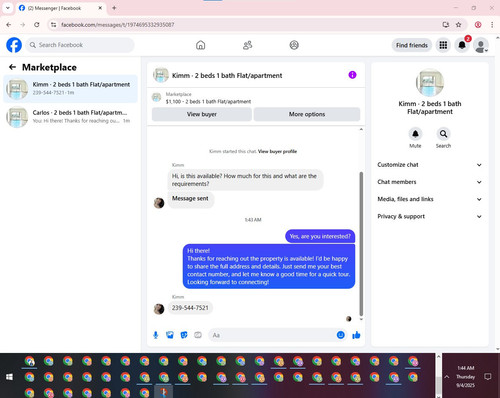
Task: Click the listing thumbnail in chat header
Action: tap(161, 75)
